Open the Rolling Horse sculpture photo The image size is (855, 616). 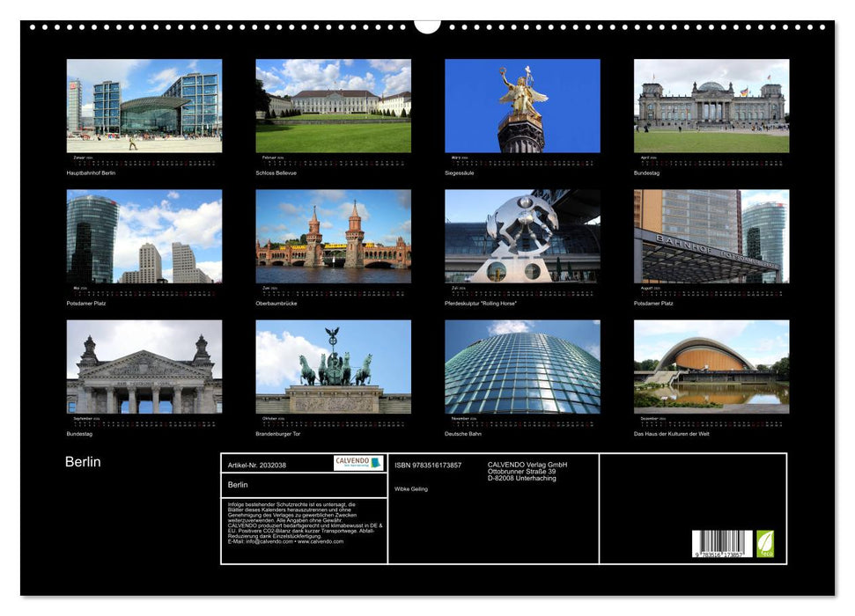522,236
